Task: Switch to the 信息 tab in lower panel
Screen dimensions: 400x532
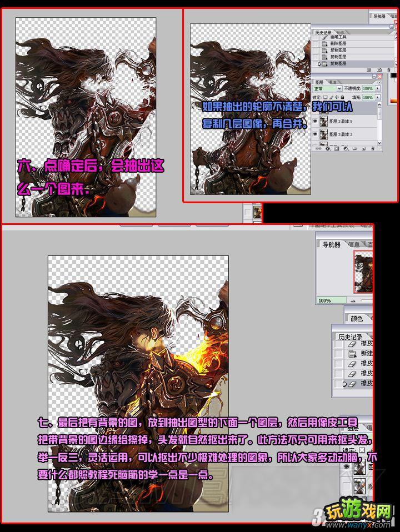Action: [x=354, y=245]
